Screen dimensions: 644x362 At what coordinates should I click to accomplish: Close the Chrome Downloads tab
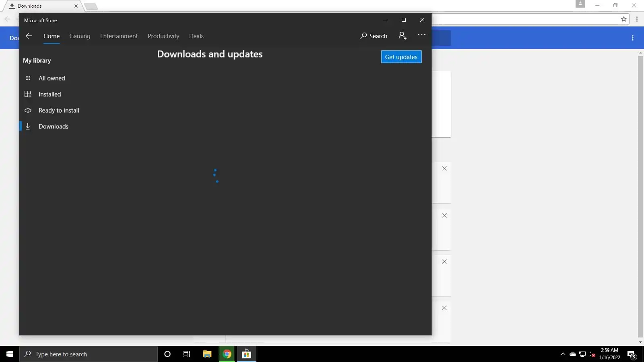tap(76, 6)
